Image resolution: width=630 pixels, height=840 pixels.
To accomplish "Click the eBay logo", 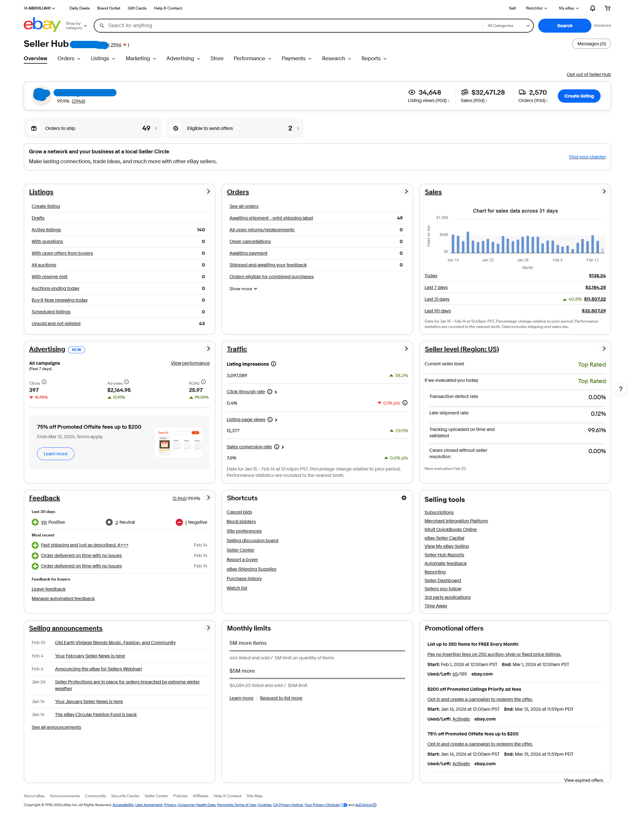I will [x=42, y=25].
